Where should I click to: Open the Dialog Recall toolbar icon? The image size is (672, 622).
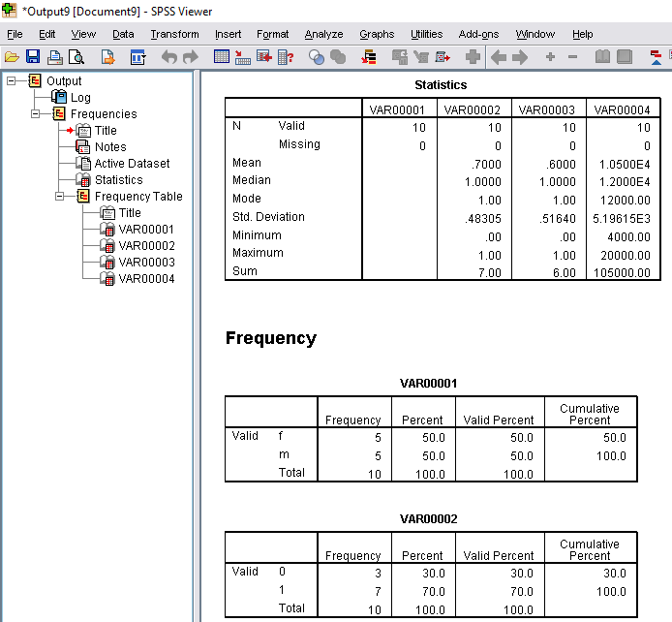[137, 57]
